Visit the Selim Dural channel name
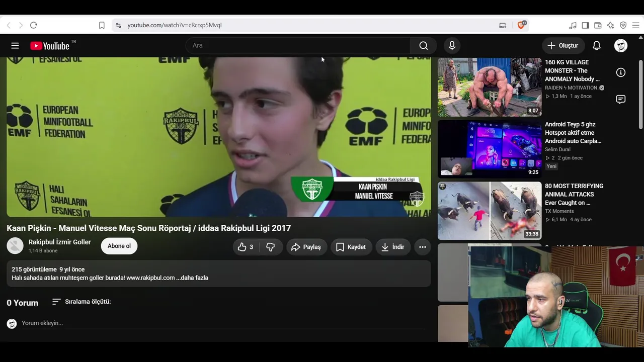 click(x=557, y=150)
